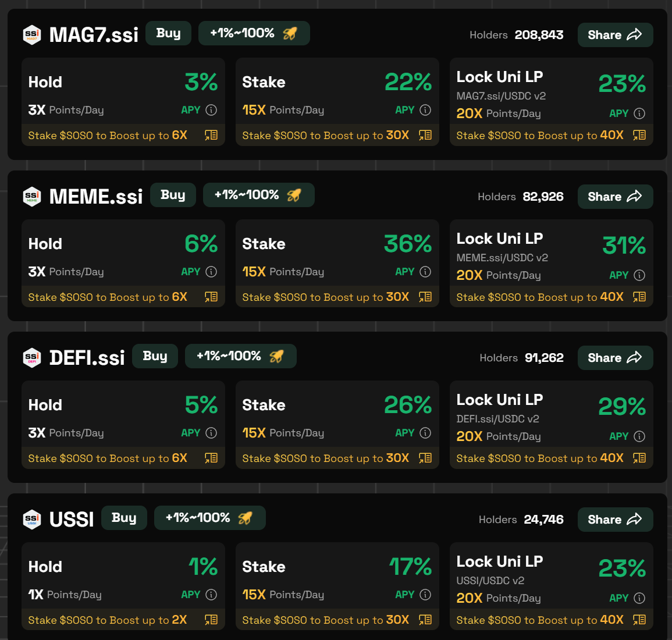Share the DEFI.ssi card
Viewport: 672px width, 640px height.
coord(615,358)
